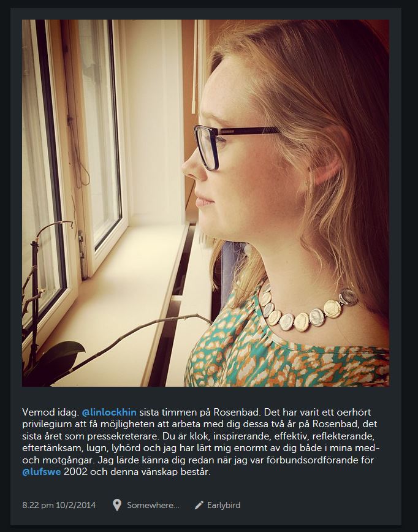Viewport: 418px width, 532px height.
Task: Click the location pin icon
Action: click(x=117, y=505)
